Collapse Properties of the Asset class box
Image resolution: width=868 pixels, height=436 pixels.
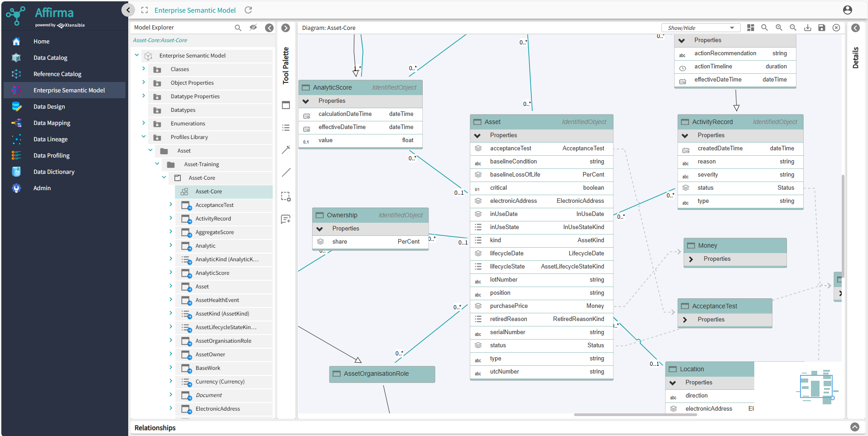tap(477, 135)
